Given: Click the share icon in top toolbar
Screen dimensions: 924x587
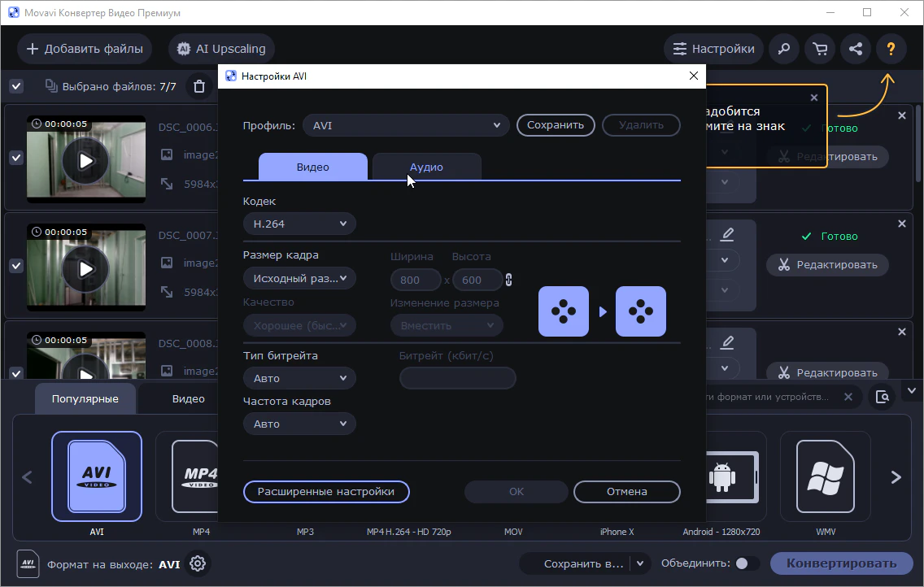Looking at the screenshot, I should [x=856, y=49].
